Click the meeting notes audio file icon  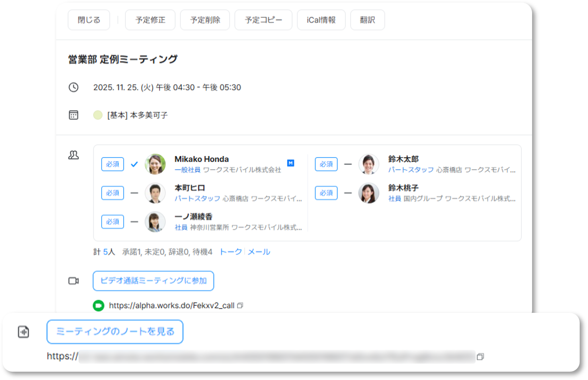[24, 332]
